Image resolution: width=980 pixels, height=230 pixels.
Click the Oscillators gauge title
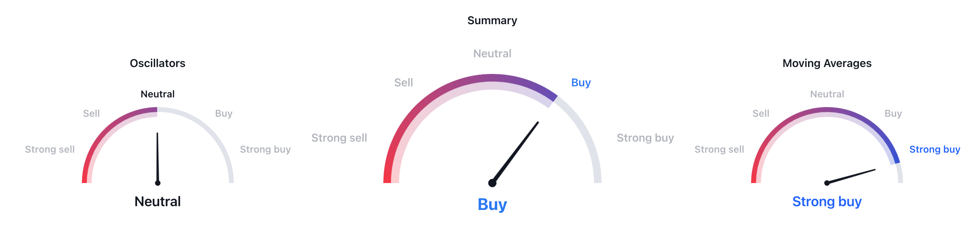(x=157, y=63)
